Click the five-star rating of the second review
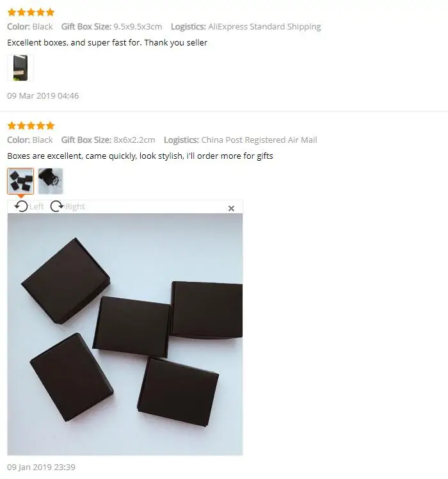Screen dimensions: 448x479 (x=31, y=126)
